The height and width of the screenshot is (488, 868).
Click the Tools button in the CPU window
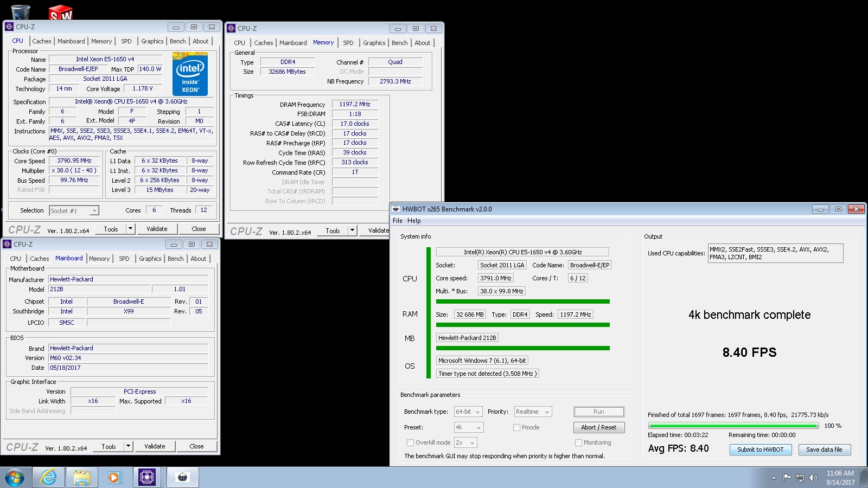pyautogui.click(x=111, y=229)
